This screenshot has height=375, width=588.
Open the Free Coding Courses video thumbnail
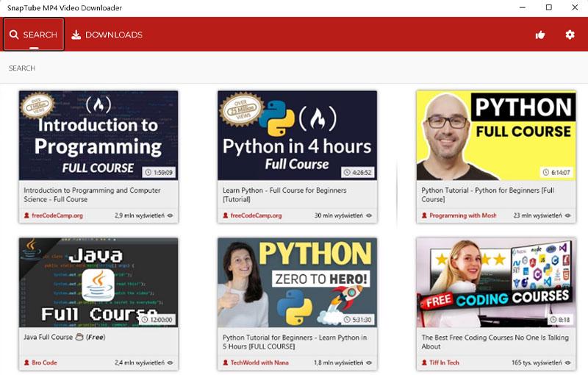[496, 282]
